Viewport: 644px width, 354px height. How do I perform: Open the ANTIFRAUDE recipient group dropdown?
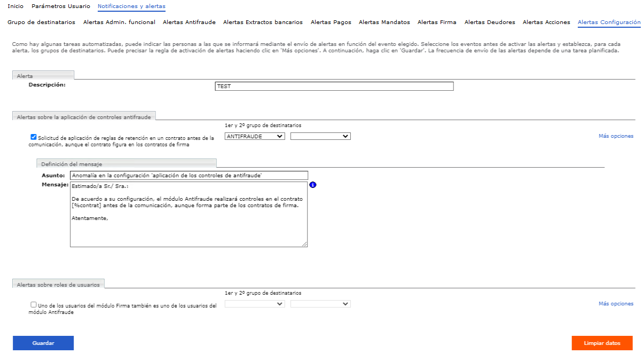point(255,136)
